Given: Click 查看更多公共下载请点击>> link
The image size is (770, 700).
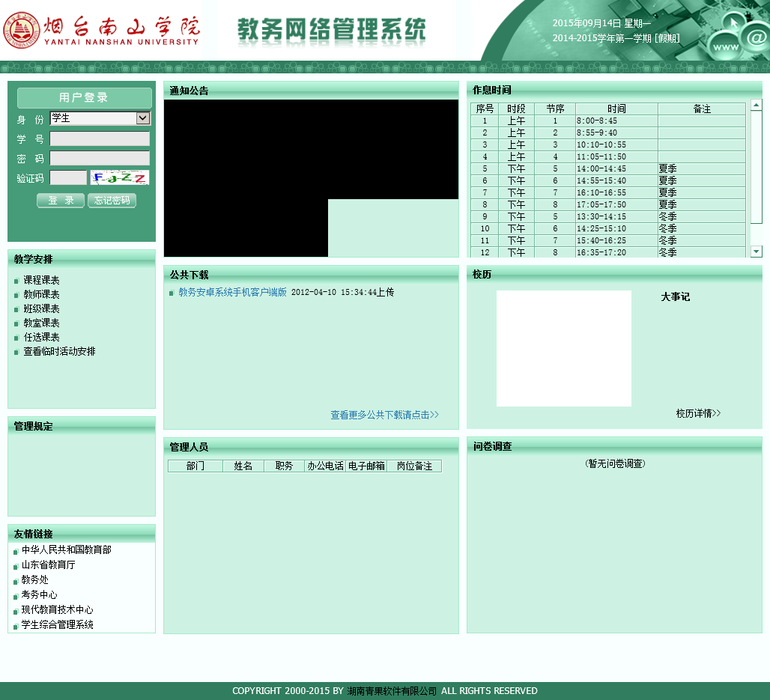Looking at the screenshot, I should pyautogui.click(x=384, y=415).
